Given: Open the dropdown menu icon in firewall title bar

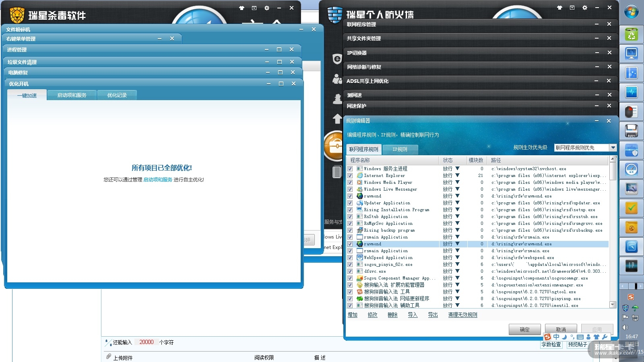Looking at the screenshot, I should coord(572,8).
